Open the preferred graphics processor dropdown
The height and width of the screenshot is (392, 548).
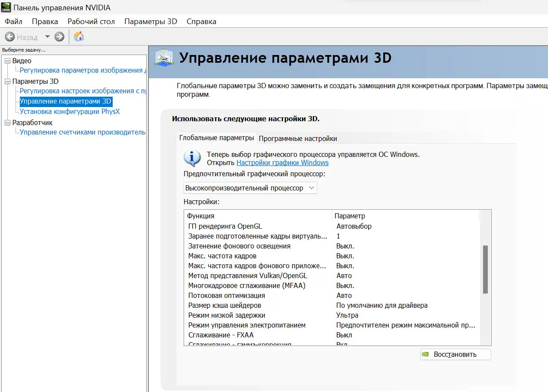pos(250,188)
